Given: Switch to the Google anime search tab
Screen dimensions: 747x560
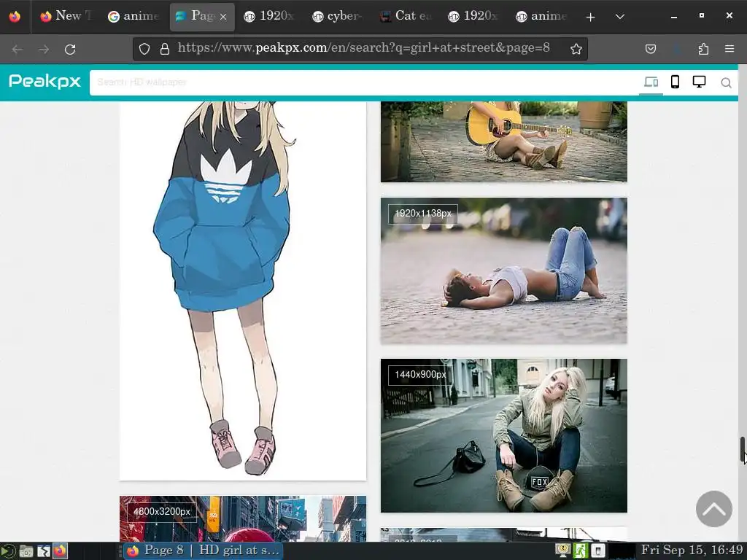Looking at the screenshot, I should (x=133, y=16).
